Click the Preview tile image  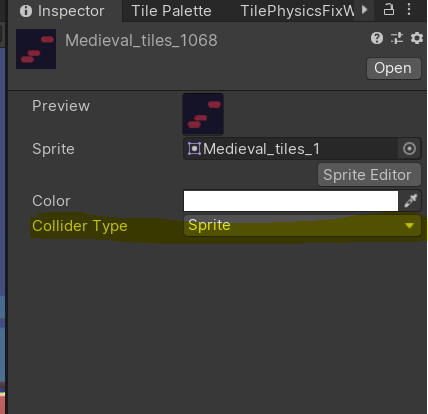click(x=203, y=114)
